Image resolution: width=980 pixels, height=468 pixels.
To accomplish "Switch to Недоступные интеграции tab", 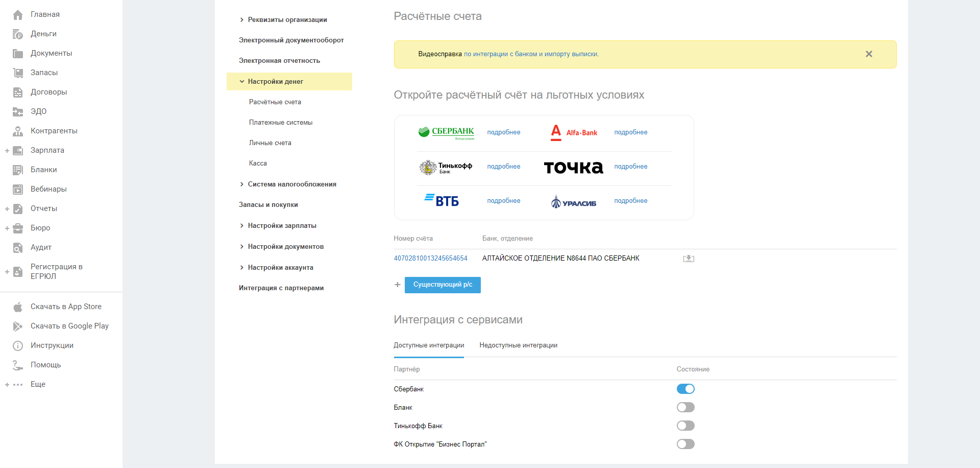I will (518, 345).
